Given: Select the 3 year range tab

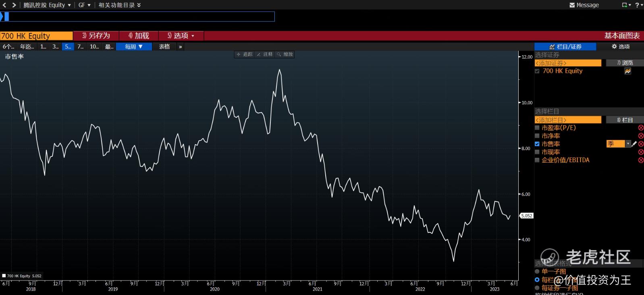Looking at the screenshot, I should (56, 47).
